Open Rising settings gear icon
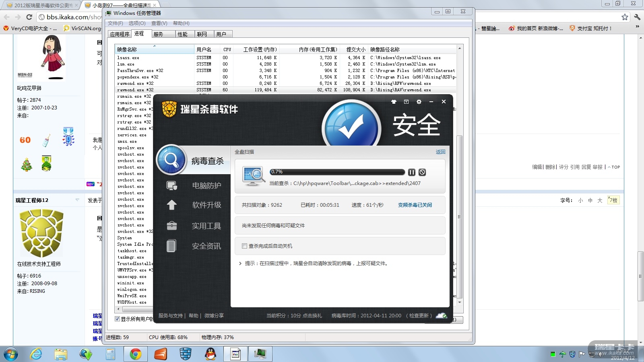The image size is (644, 362). pos(419,102)
